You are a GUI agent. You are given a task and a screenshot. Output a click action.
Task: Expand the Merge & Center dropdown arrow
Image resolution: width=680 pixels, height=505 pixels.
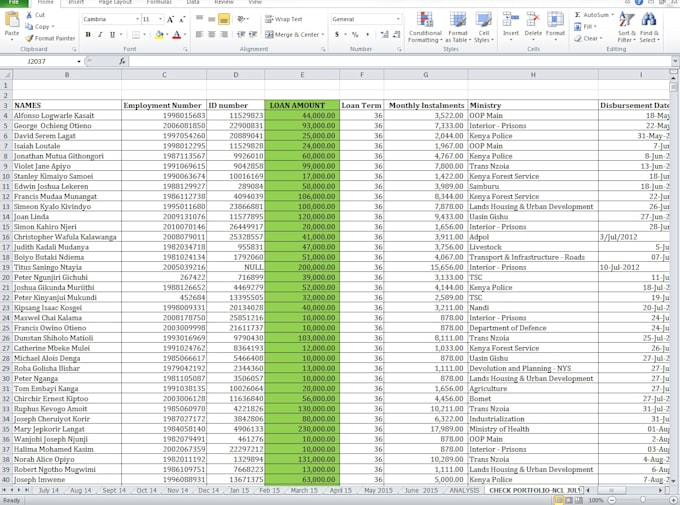point(323,35)
